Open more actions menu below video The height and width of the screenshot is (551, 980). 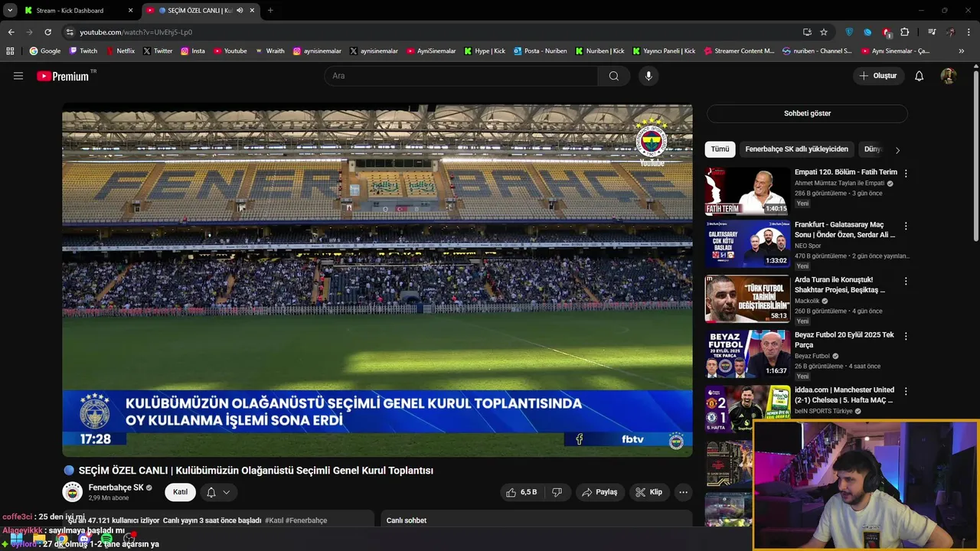tap(683, 492)
